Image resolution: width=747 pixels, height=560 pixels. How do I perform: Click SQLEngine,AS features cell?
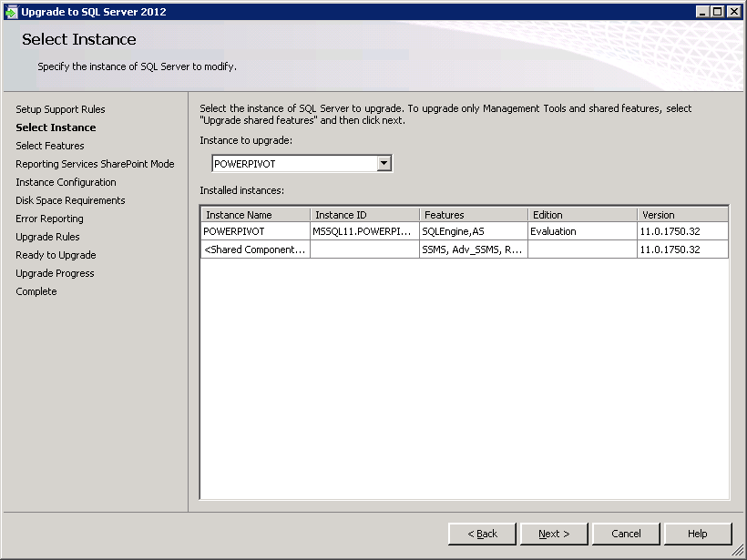pyautogui.click(x=474, y=231)
